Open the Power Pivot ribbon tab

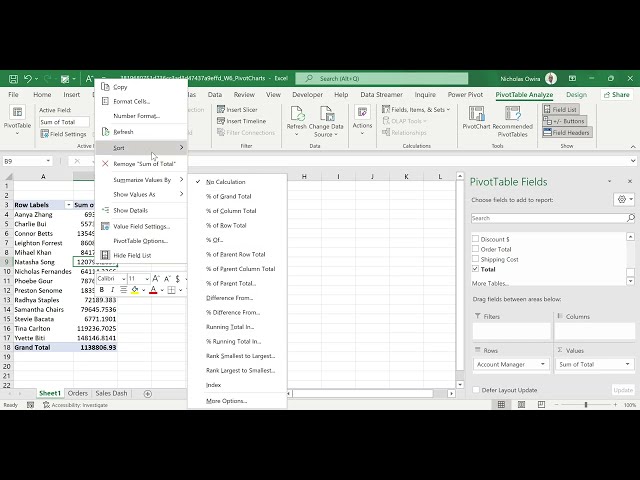coord(465,95)
